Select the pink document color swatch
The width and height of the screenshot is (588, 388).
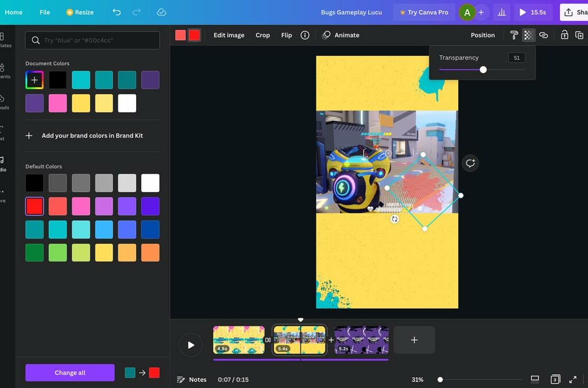click(x=57, y=103)
